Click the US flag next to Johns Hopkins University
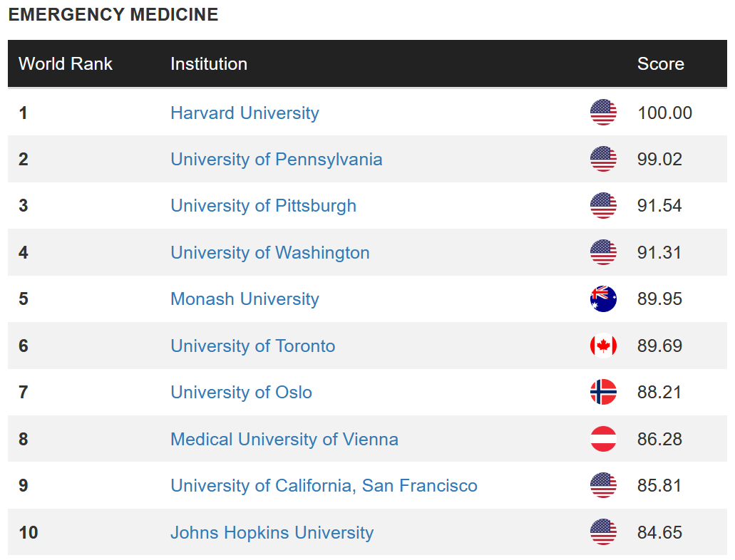Image resolution: width=735 pixels, height=560 pixels. click(603, 532)
